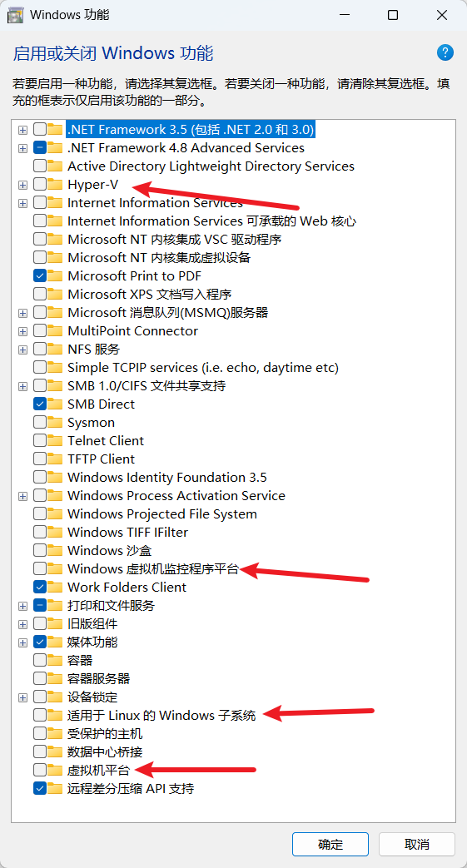Screen dimensions: 467x868
Task: Toggle the 媒体功能 checkbox
Action: pyautogui.click(x=40, y=642)
